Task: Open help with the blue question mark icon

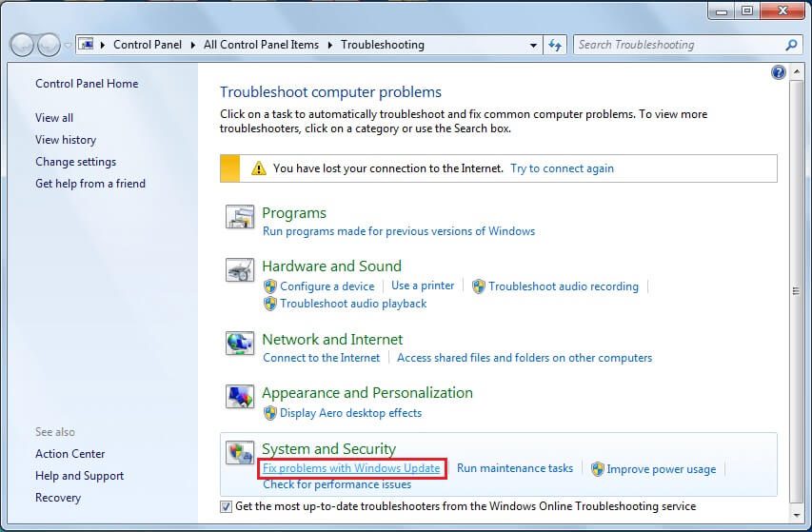Action: click(x=778, y=72)
